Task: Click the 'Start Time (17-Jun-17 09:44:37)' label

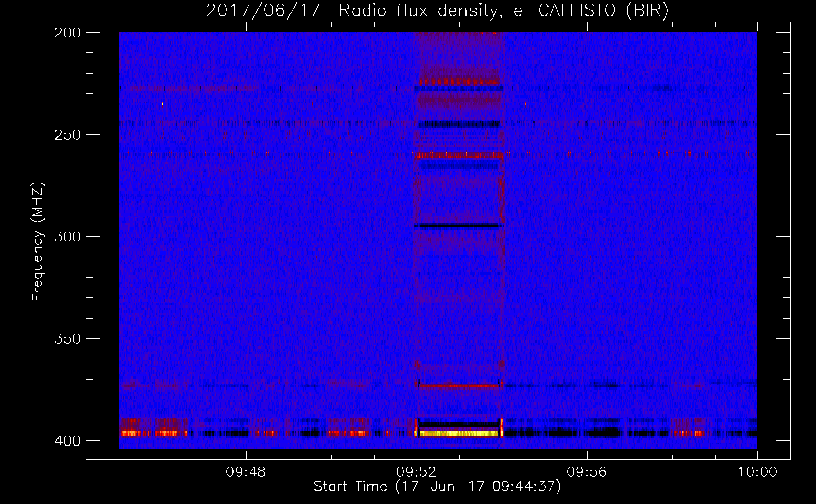Action: pyautogui.click(x=437, y=487)
